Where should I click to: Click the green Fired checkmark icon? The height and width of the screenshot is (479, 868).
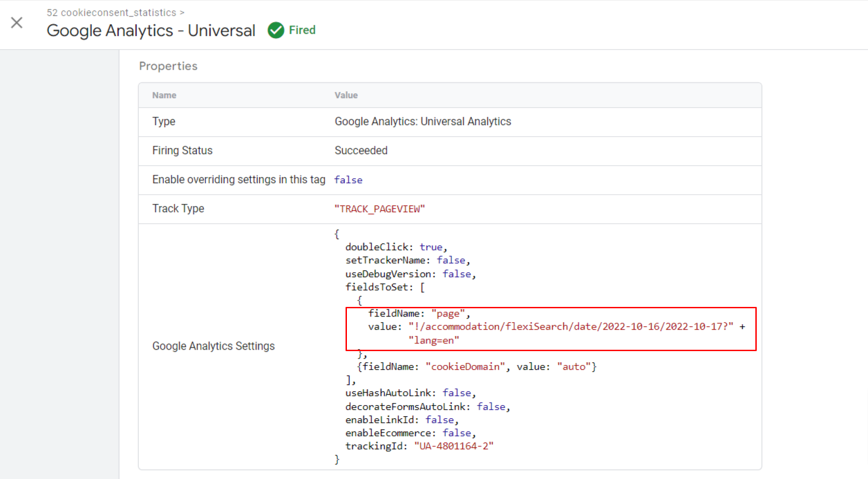coord(276,30)
